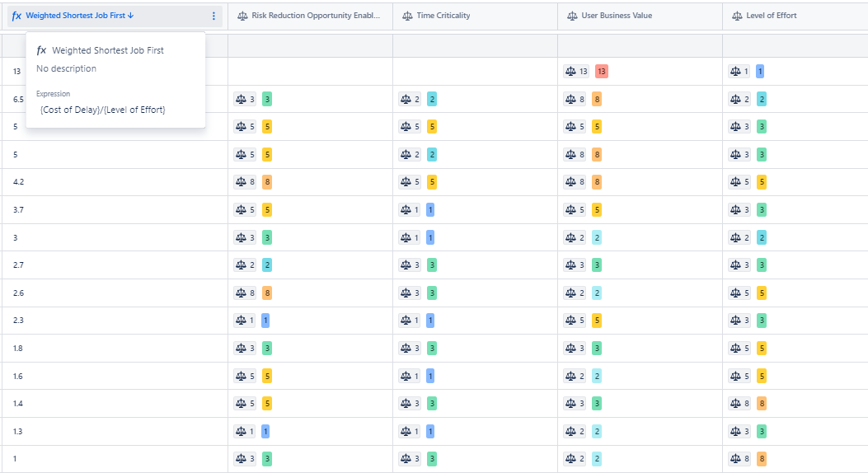
Task: Click the score value 4.2
Action: tap(18, 182)
